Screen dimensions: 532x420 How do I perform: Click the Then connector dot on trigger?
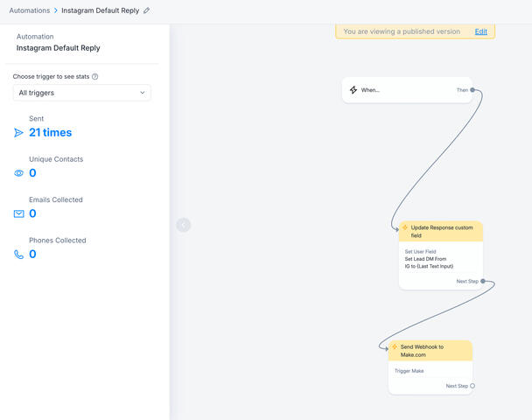click(472, 90)
